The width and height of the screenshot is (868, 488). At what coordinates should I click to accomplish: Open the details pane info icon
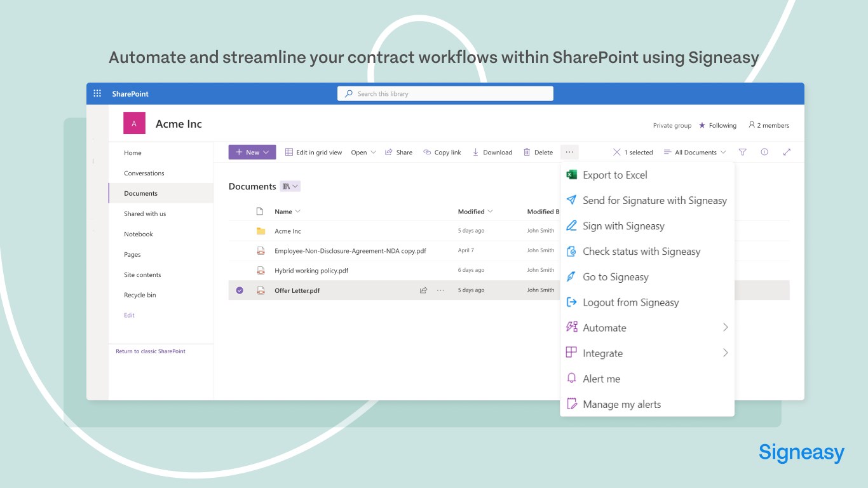pyautogui.click(x=764, y=152)
